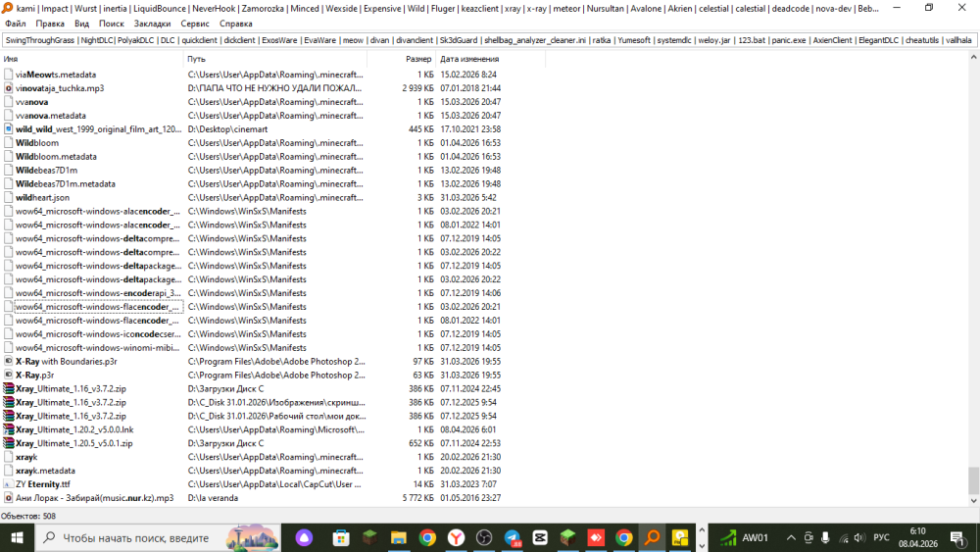Click the D:\la veranda path cell
Image resolution: width=980 pixels, height=552 pixels.
tap(213, 498)
